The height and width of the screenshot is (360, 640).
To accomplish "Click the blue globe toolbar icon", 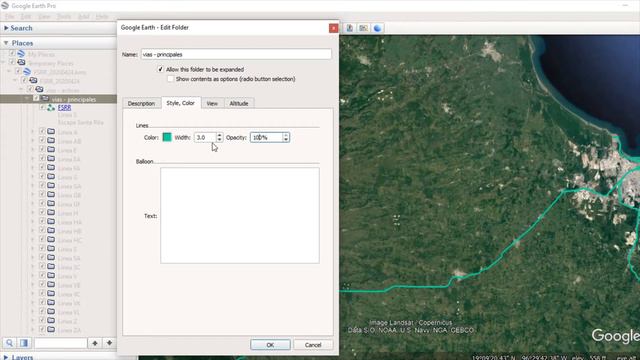I will (x=378, y=28).
